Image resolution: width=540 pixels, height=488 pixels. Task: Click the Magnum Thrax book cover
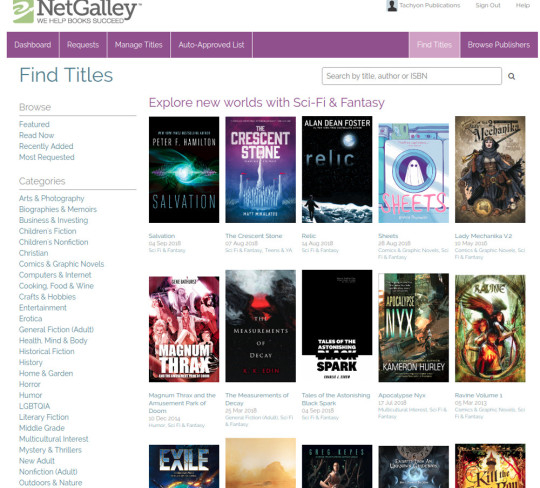(x=184, y=329)
